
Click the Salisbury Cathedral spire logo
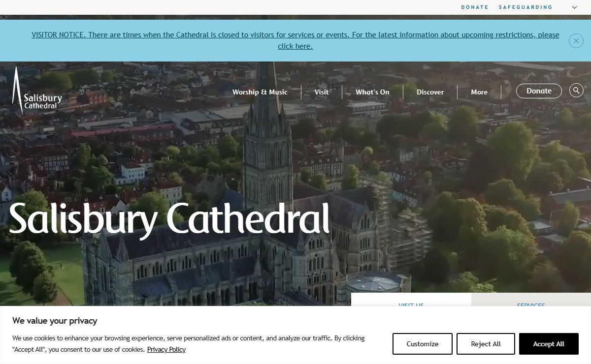tap(37, 91)
